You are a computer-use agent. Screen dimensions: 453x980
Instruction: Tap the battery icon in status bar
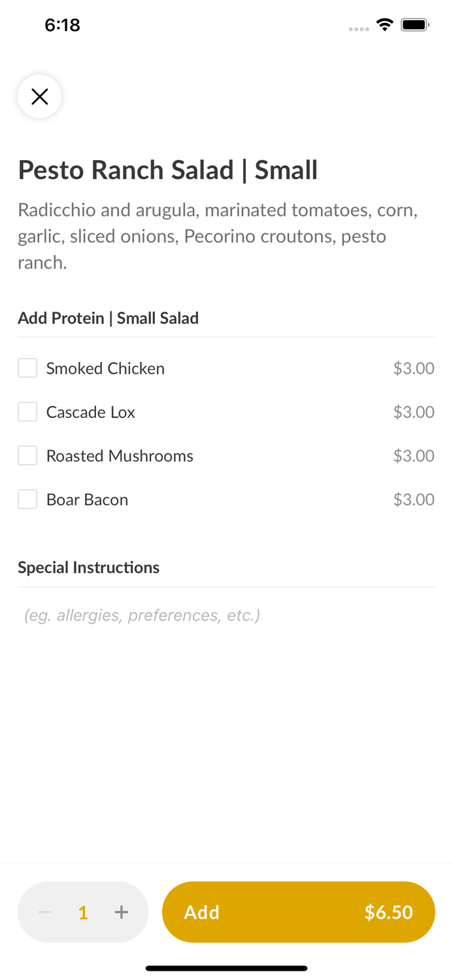414,25
